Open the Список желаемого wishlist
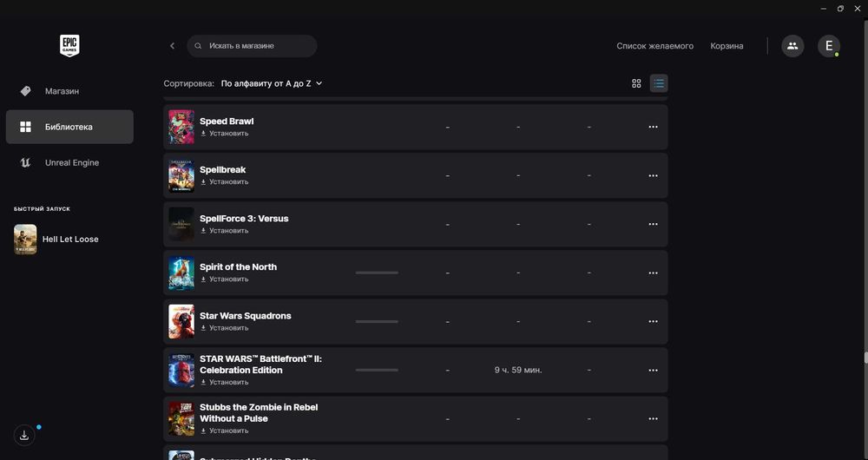The image size is (868, 460). pos(654,46)
